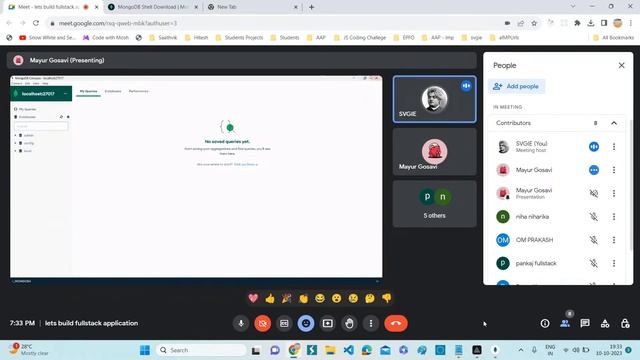Open host controls lock icon
Screen dimensions: 640x360
click(625, 323)
